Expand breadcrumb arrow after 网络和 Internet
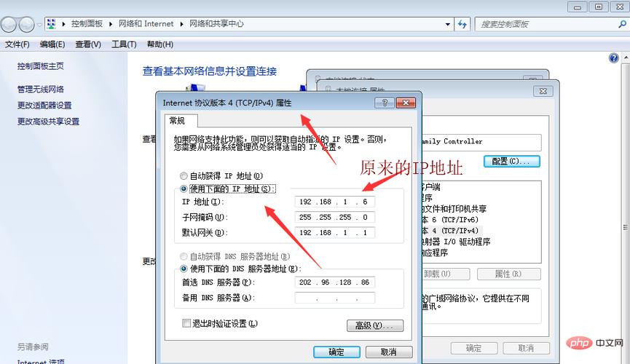The height and width of the screenshot is (364, 630). (x=183, y=24)
